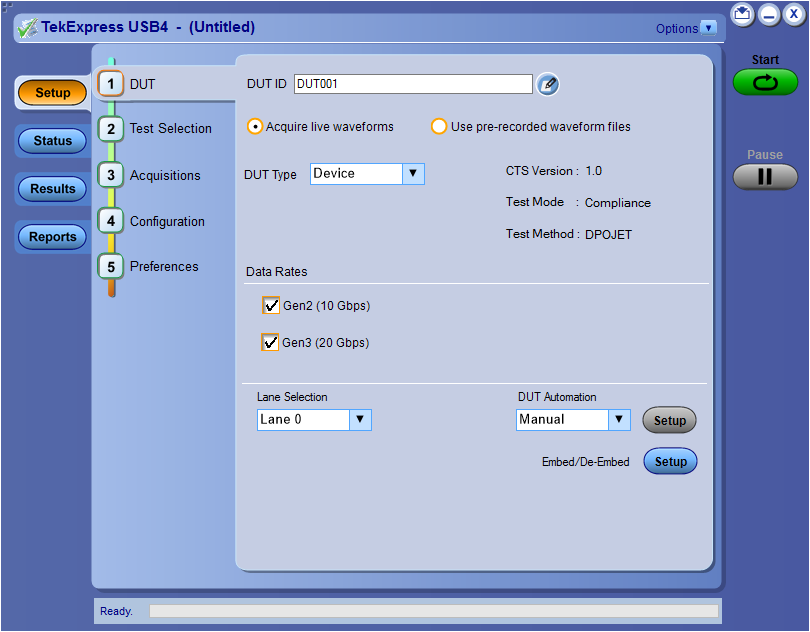Click the step 3 number icon
This screenshot has width=810, height=632.
(x=112, y=175)
